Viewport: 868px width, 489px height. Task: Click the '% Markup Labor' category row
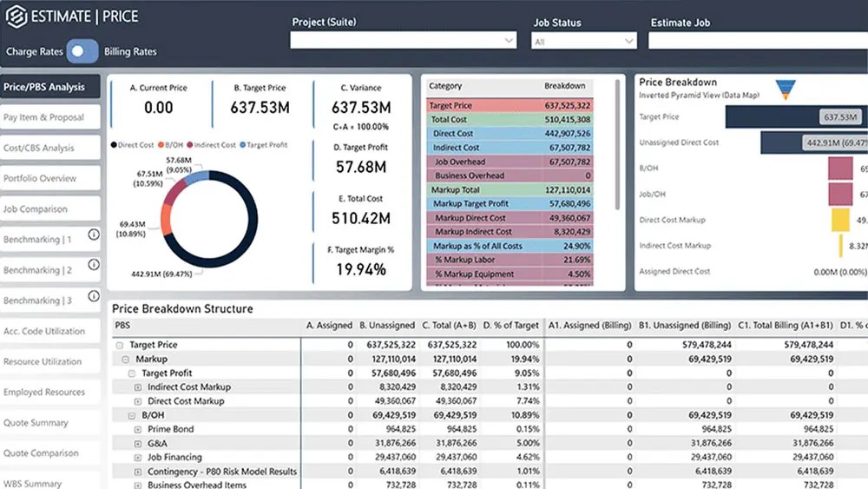[510, 260]
